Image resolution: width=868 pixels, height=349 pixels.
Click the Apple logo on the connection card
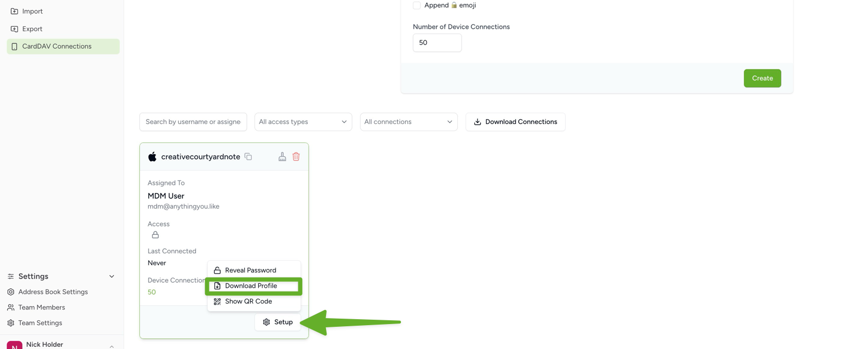click(152, 157)
